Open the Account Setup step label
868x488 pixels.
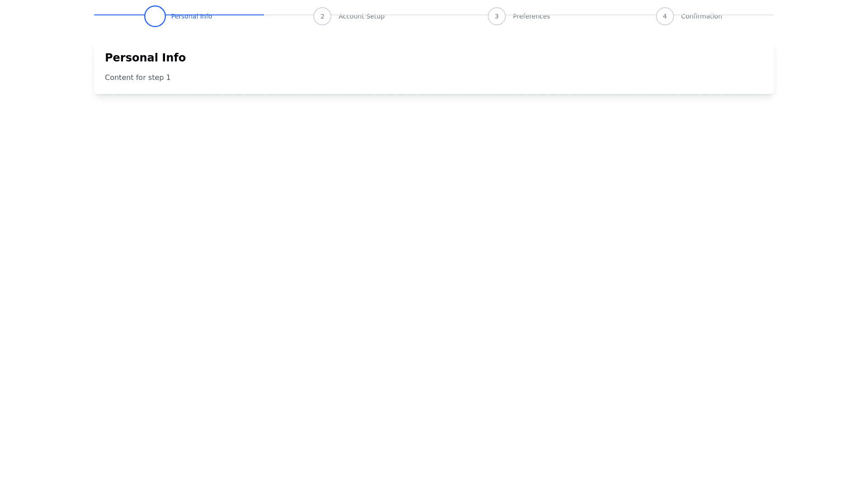click(x=362, y=16)
